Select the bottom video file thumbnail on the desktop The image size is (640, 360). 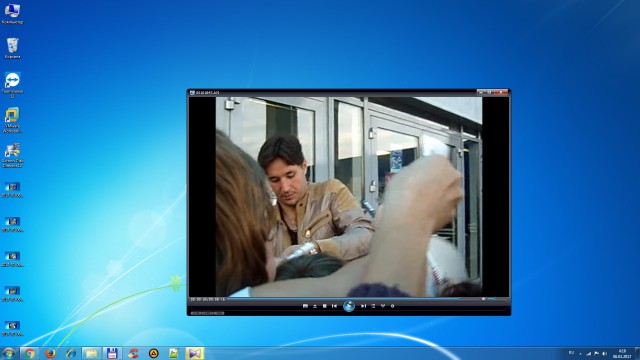tap(12, 329)
